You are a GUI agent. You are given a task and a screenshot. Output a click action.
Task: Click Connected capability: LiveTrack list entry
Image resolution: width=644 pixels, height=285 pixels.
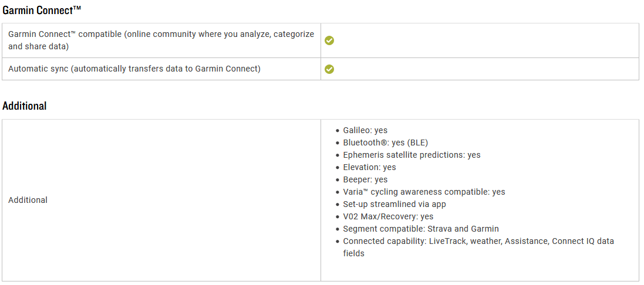pyautogui.click(x=478, y=247)
